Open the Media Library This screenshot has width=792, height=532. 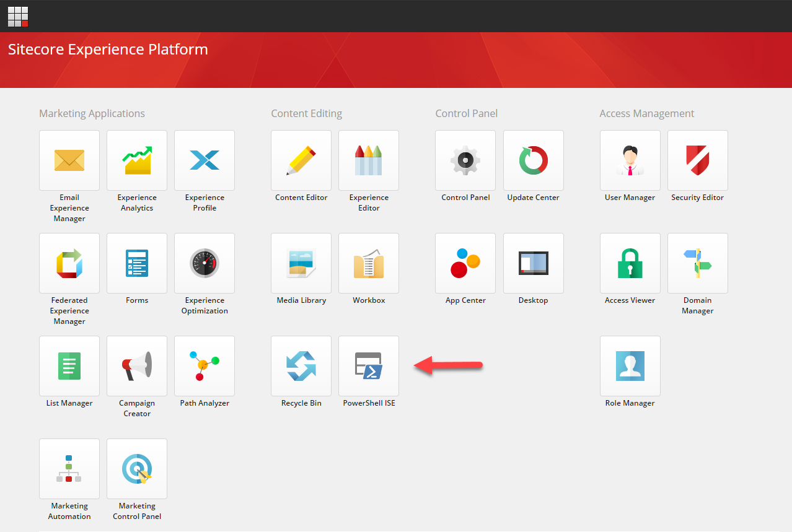pyautogui.click(x=301, y=263)
